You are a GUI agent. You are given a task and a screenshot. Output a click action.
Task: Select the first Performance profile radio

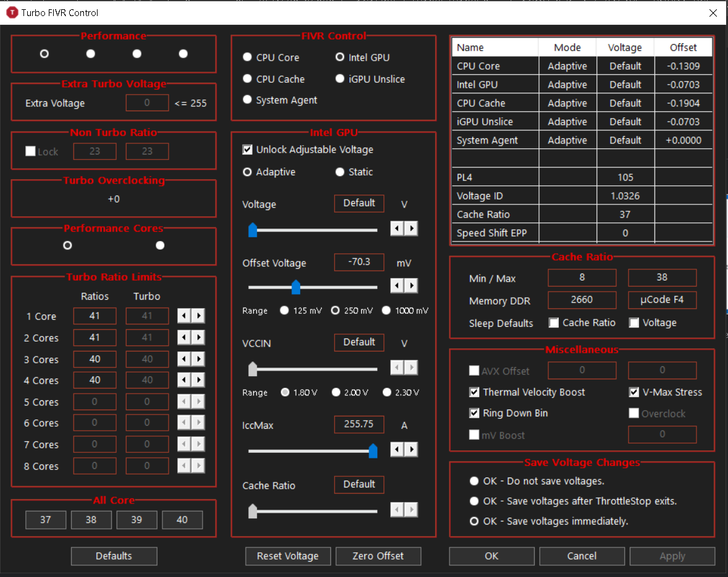[44, 54]
